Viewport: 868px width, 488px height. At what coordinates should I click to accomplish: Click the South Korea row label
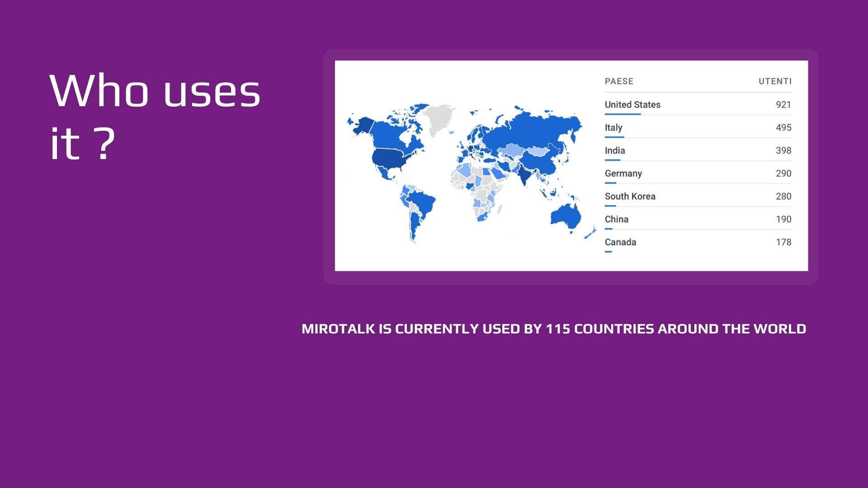point(630,196)
